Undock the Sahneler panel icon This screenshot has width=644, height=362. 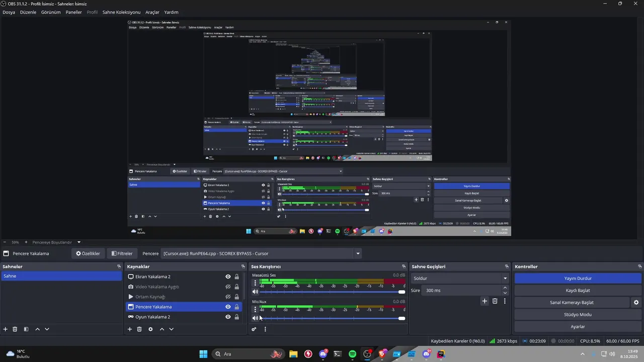tap(119, 266)
